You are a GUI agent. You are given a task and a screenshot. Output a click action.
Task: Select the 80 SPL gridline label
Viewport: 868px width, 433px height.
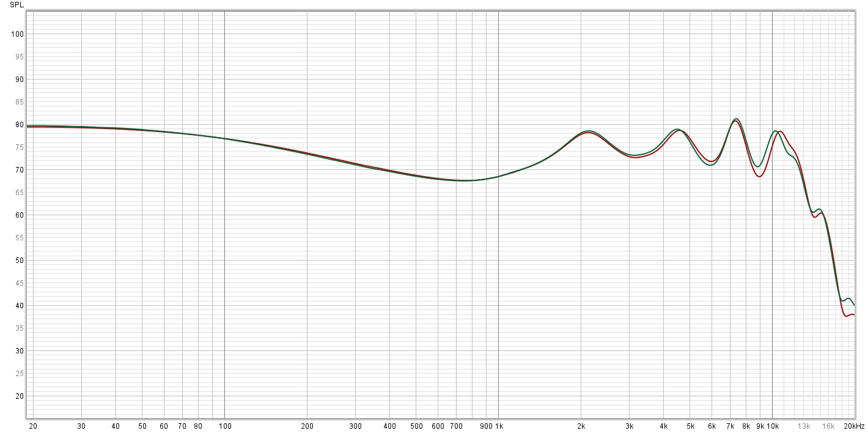coord(18,124)
